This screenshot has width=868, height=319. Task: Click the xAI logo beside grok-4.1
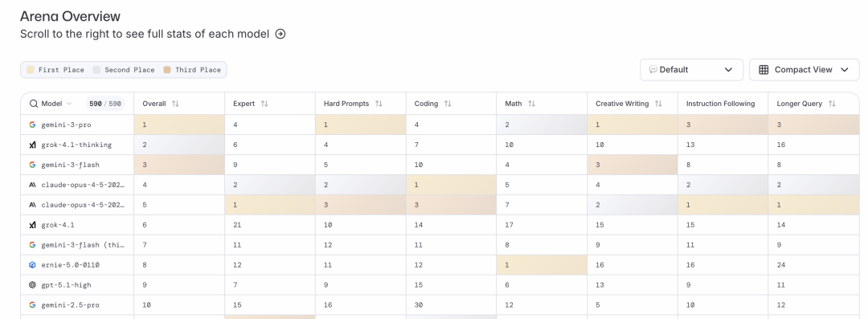33,225
